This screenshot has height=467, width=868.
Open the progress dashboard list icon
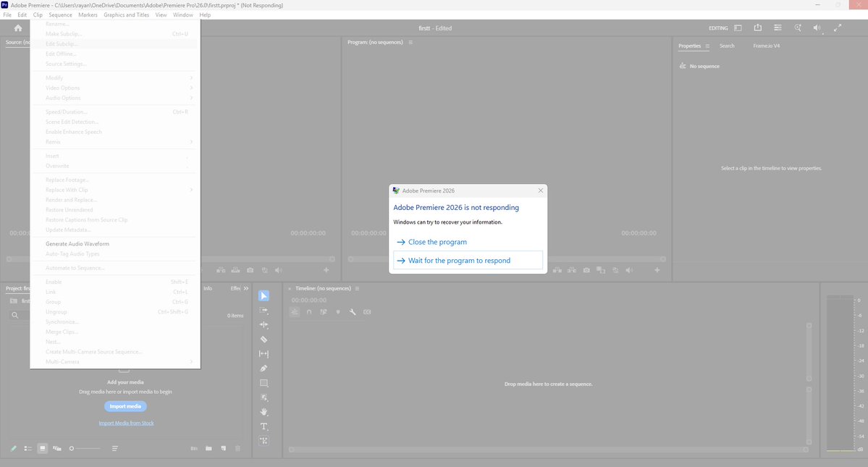click(778, 28)
